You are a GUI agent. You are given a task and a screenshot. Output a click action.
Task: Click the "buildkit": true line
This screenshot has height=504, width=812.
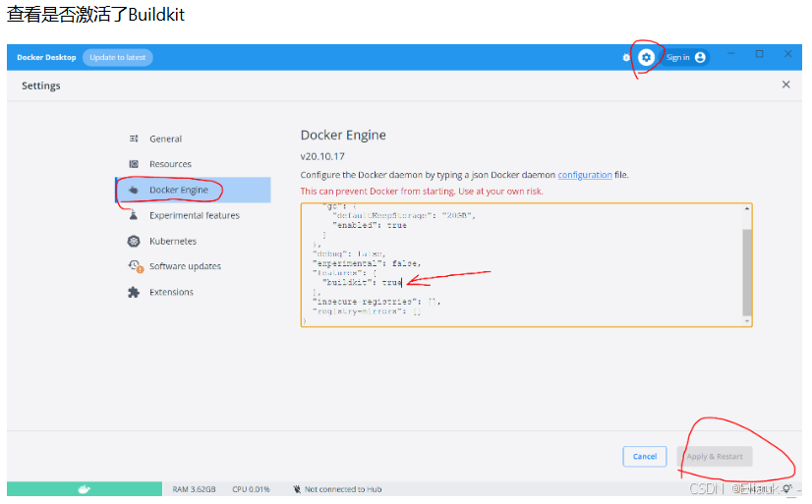[362, 283]
